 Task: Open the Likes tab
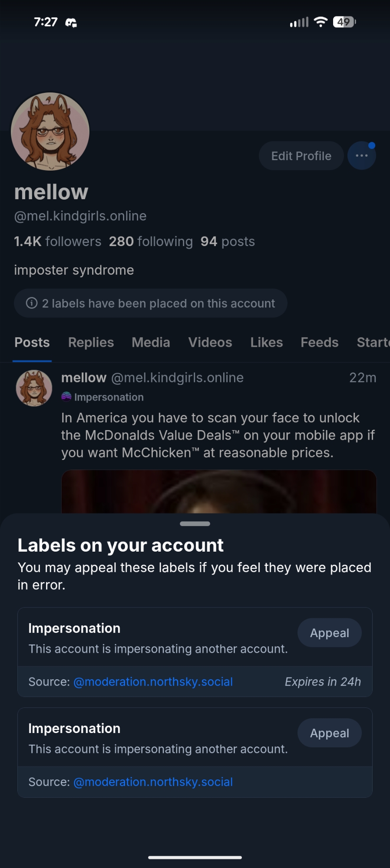tap(266, 342)
